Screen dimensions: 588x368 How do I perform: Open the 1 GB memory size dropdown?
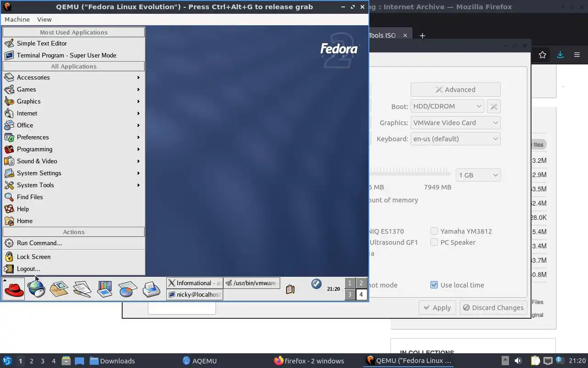(x=478, y=175)
